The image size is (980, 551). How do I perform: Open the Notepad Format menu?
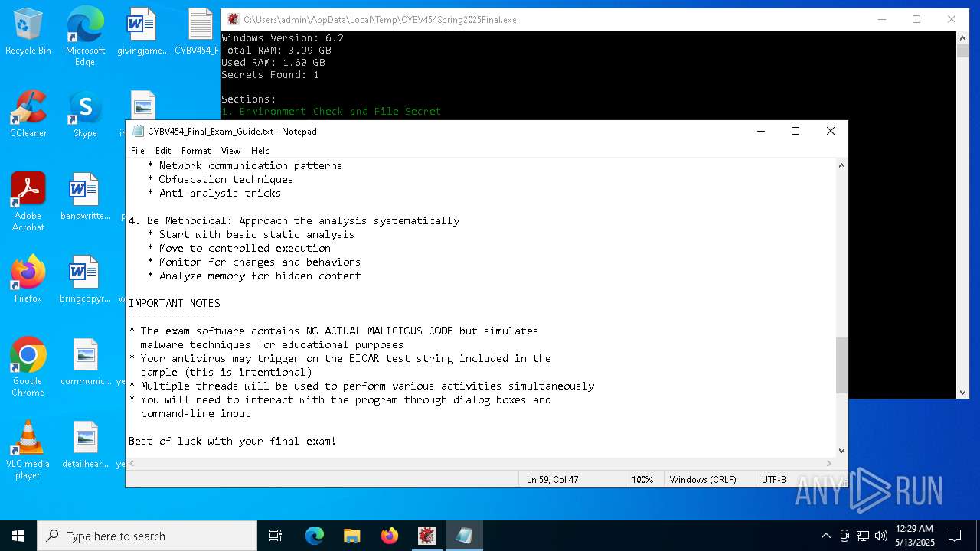(x=196, y=151)
